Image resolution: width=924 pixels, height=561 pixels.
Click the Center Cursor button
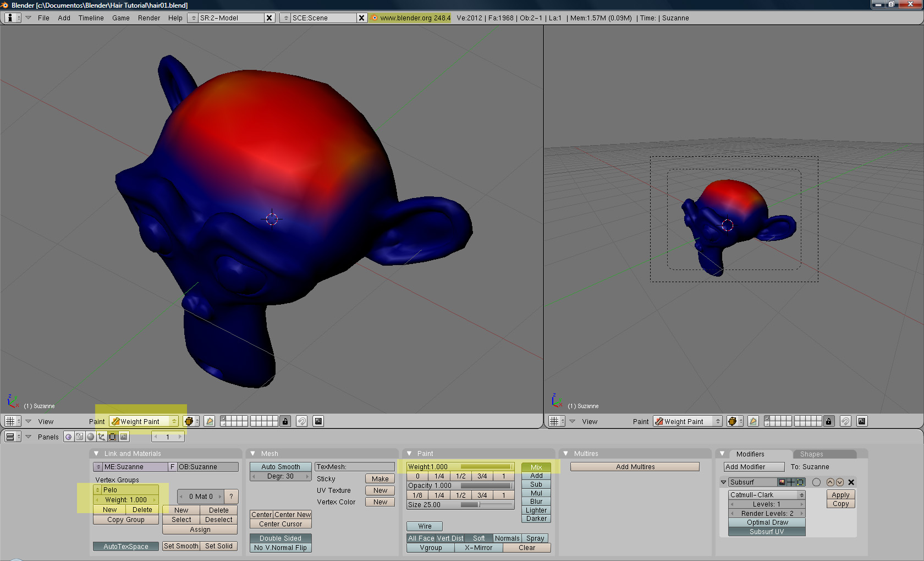280,524
